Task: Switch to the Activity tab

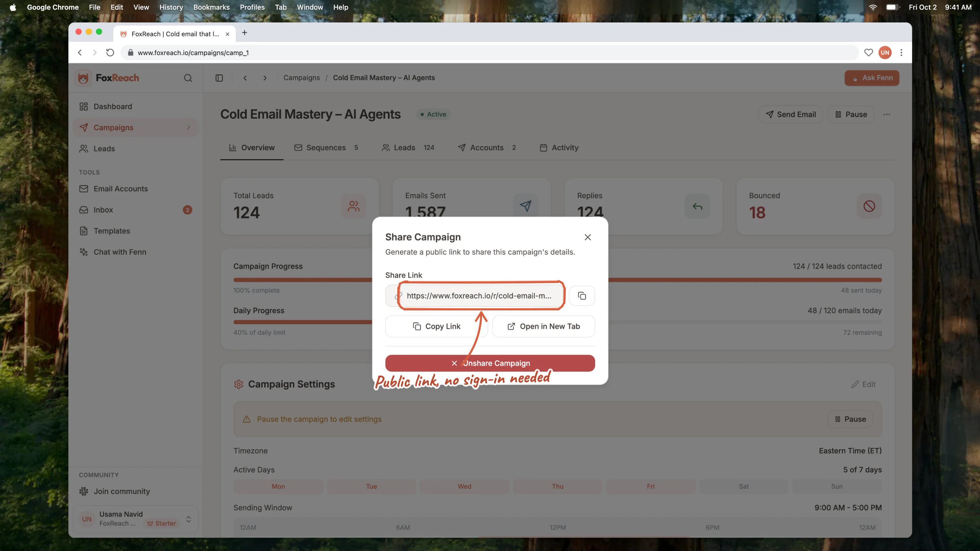Action: coord(559,148)
